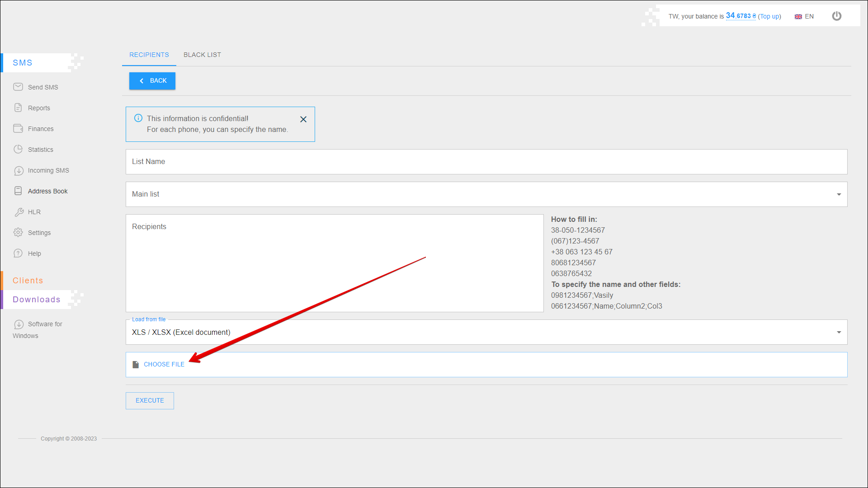Expand the Main list dropdown
Image resolution: width=868 pixels, height=488 pixels.
[839, 194]
